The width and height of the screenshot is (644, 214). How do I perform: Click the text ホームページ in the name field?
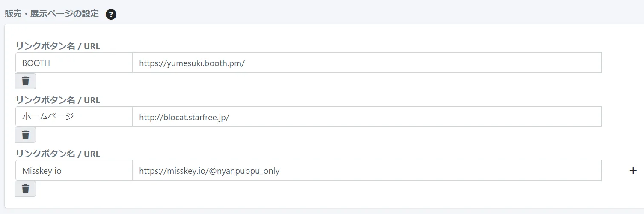(48, 117)
